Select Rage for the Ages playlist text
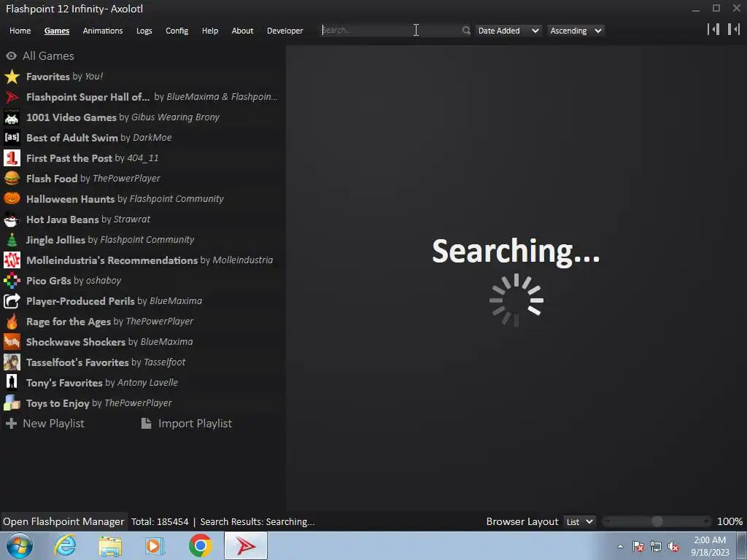This screenshot has height=560, width=747. (x=109, y=322)
